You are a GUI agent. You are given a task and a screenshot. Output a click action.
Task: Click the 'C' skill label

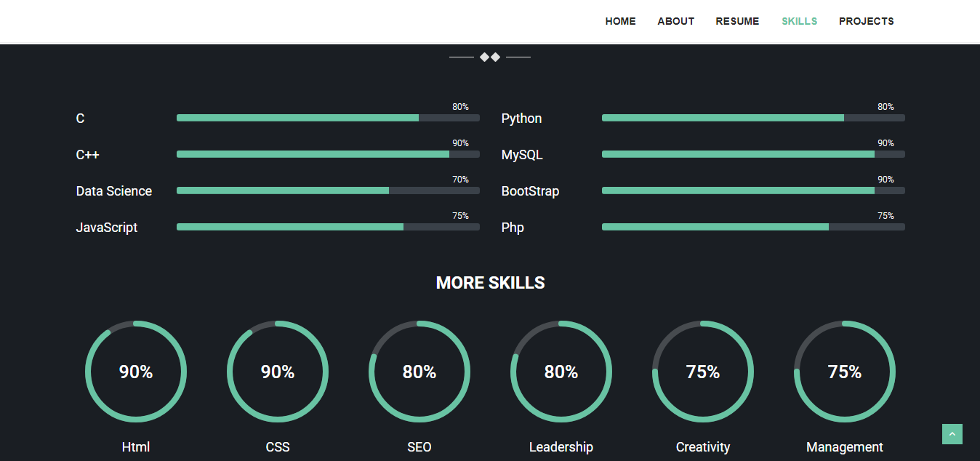pos(80,119)
